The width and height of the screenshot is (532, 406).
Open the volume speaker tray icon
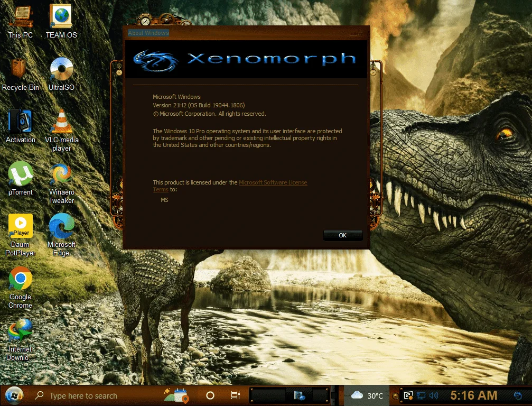point(434,395)
